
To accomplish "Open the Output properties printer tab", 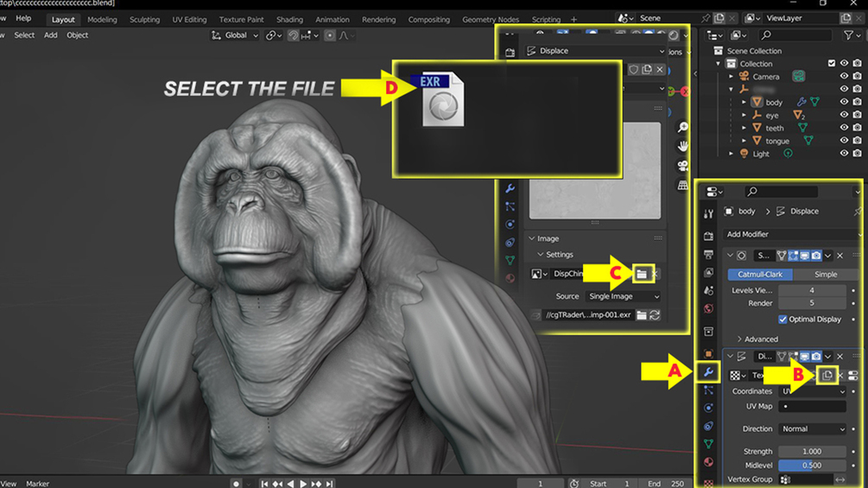I will (x=708, y=254).
